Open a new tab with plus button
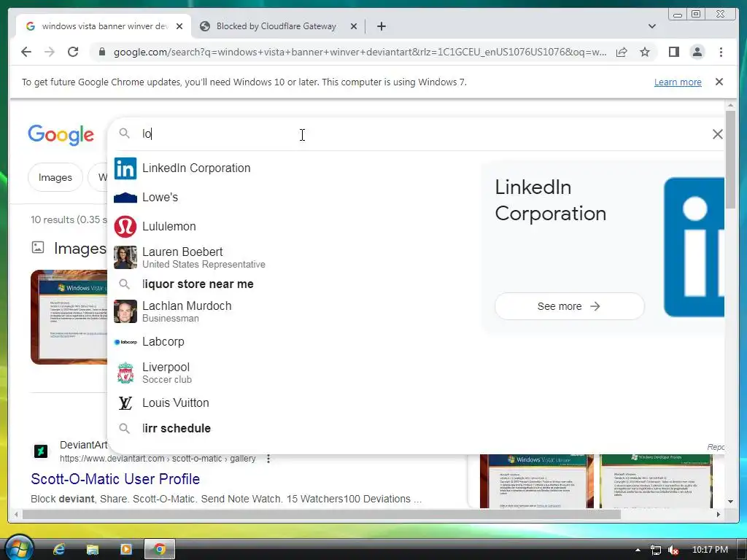 click(381, 26)
